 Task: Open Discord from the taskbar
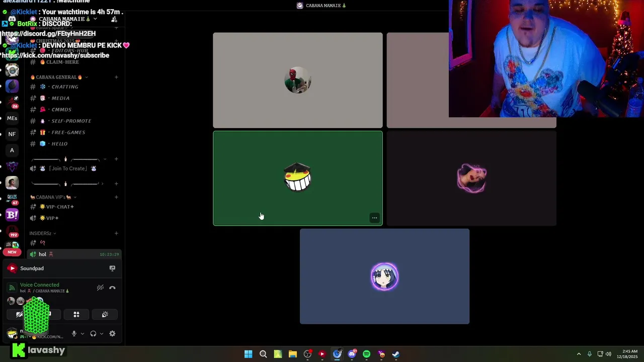tap(352, 354)
